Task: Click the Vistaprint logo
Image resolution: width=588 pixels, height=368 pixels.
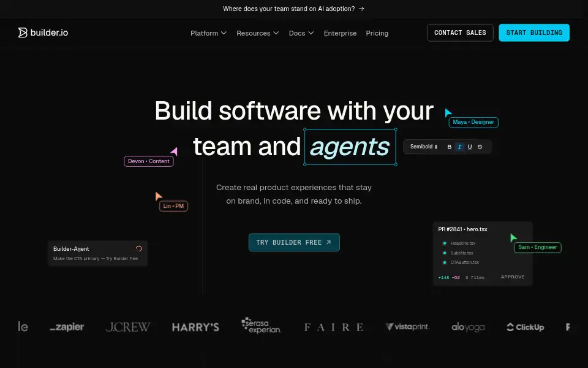Action: pyautogui.click(x=407, y=327)
